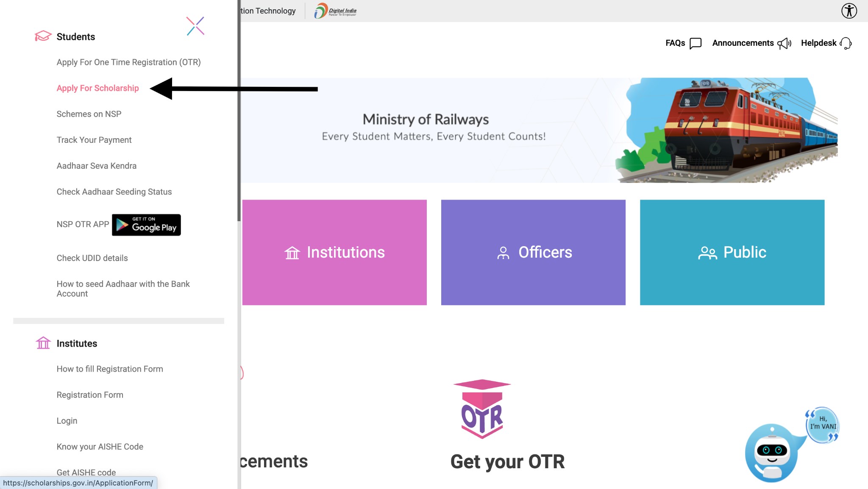Open How to fill Registration Form
The height and width of the screenshot is (489, 868).
pos(110,369)
